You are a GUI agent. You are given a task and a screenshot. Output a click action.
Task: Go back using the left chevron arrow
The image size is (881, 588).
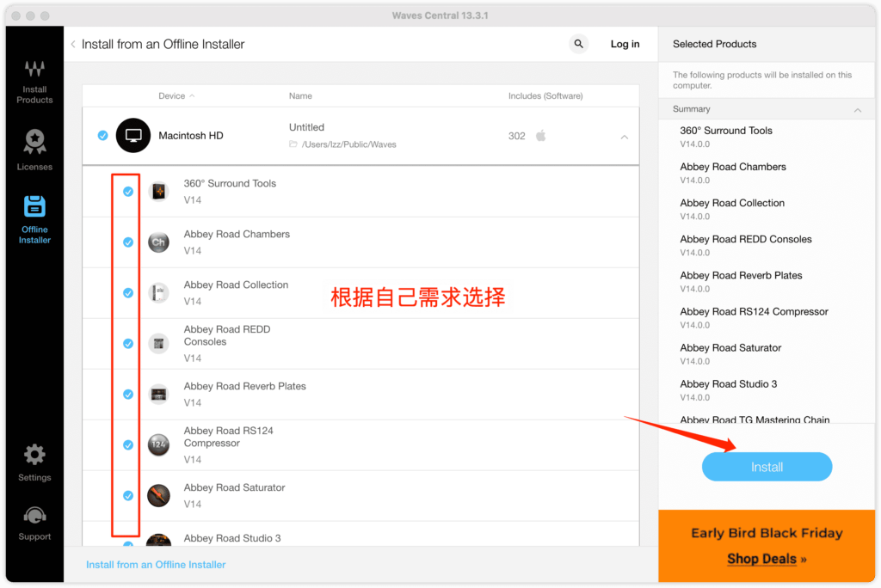tap(73, 45)
